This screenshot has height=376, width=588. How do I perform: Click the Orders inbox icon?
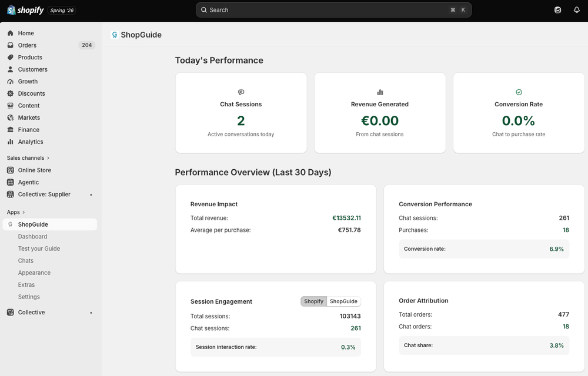click(x=11, y=45)
